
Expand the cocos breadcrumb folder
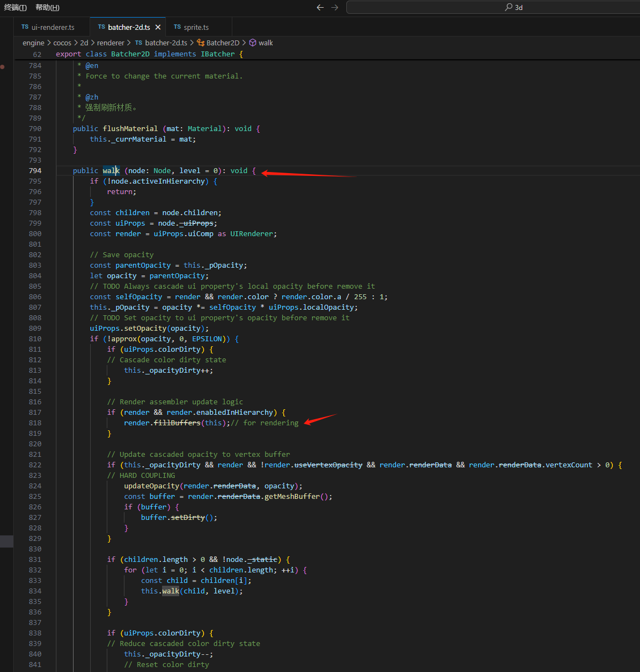click(x=62, y=43)
